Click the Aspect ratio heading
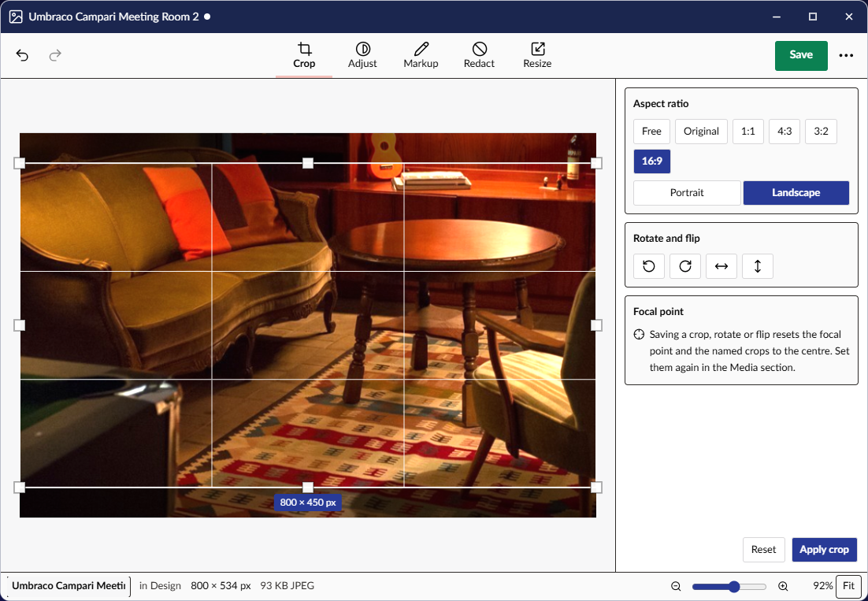 point(661,103)
